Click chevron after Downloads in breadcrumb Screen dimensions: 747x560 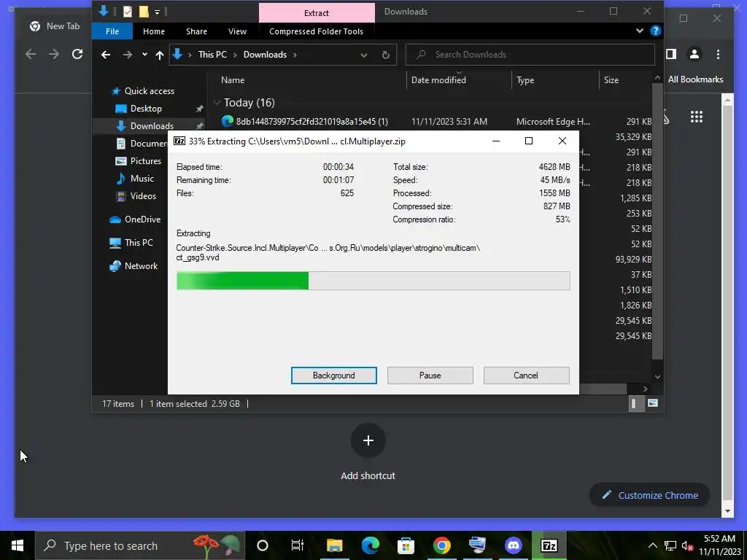[x=295, y=55]
